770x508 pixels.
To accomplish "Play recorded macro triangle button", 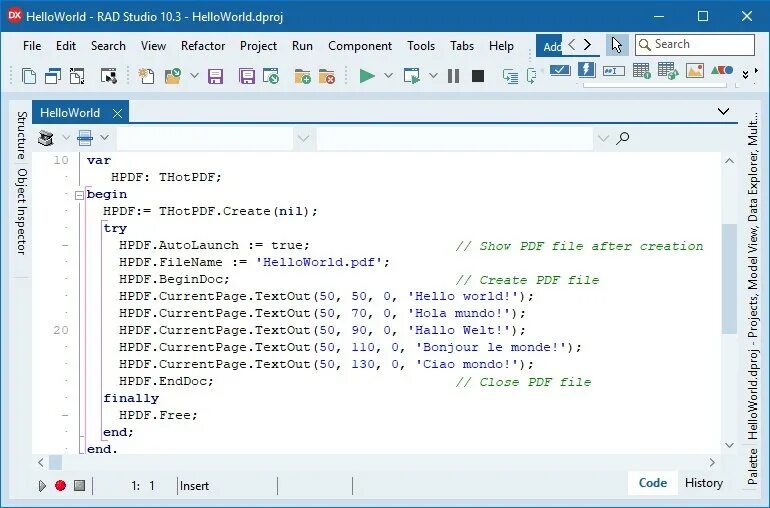I will click(42, 486).
